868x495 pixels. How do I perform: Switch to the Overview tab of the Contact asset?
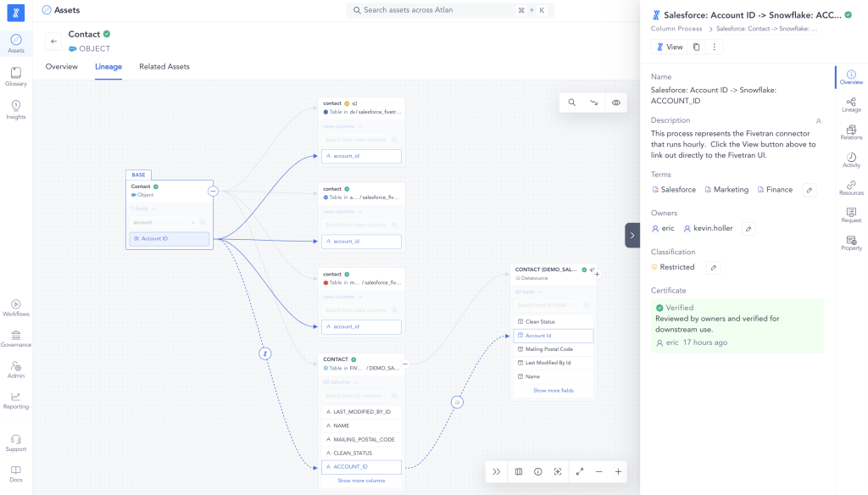point(61,66)
